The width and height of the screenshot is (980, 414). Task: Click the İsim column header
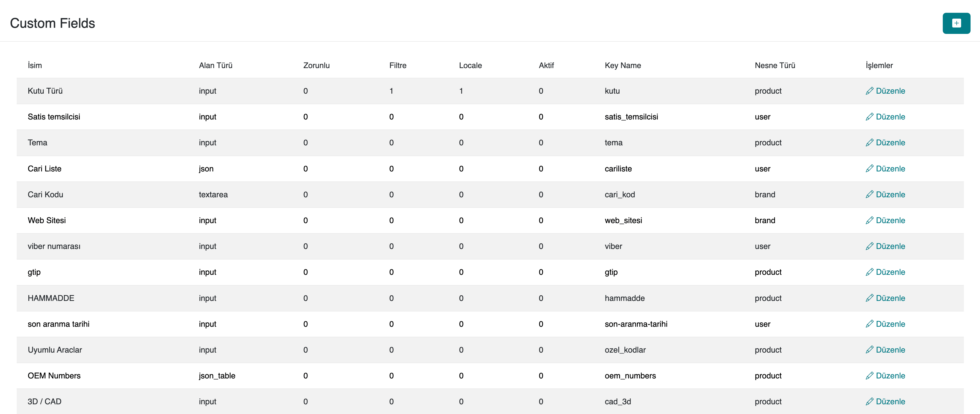point(35,66)
